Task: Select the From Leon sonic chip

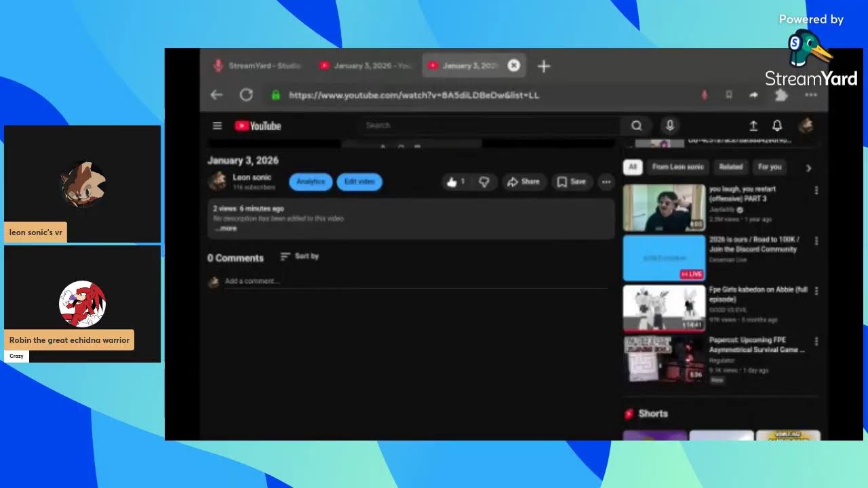Action: click(x=677, y=167)
